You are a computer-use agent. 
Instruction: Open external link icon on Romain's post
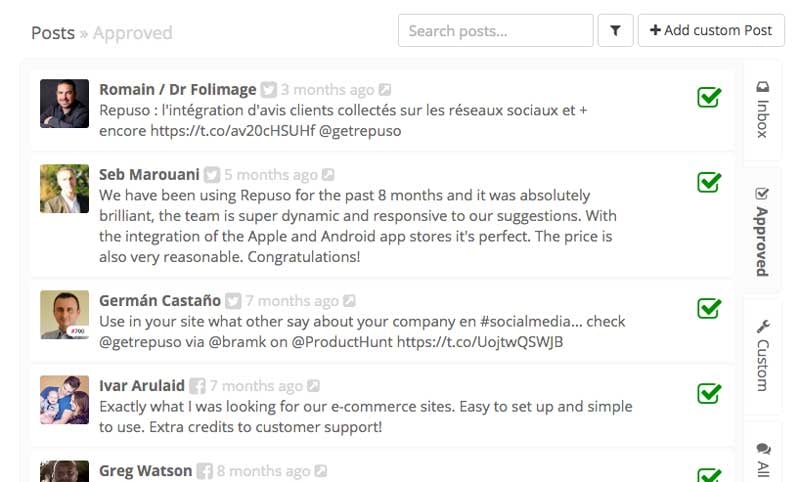[385, 90]
